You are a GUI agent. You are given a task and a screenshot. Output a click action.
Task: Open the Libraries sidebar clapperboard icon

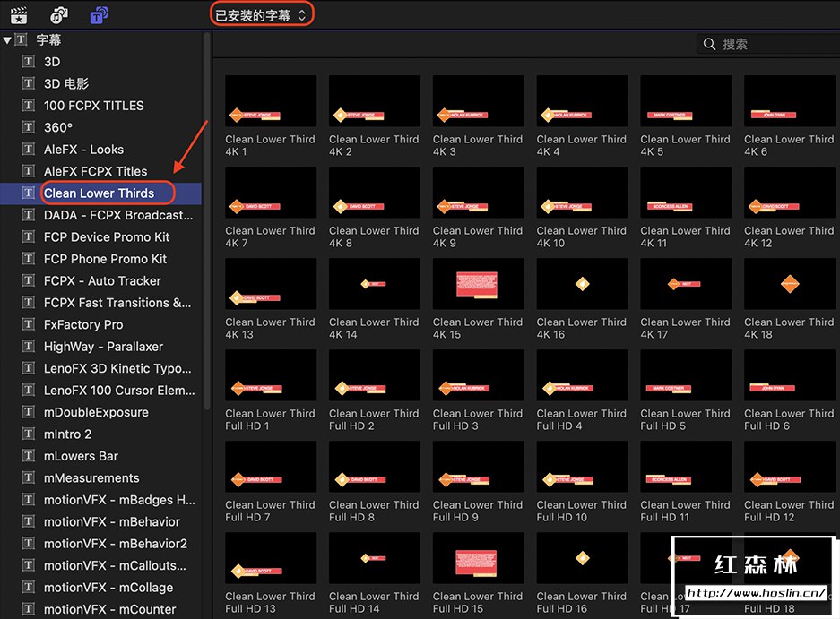point(19,15)
